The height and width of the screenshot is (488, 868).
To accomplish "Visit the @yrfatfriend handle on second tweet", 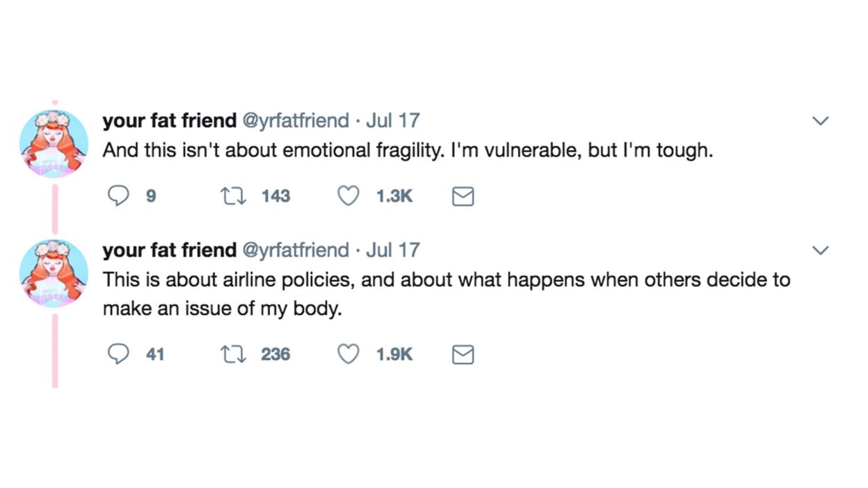I will coord(295,250).
